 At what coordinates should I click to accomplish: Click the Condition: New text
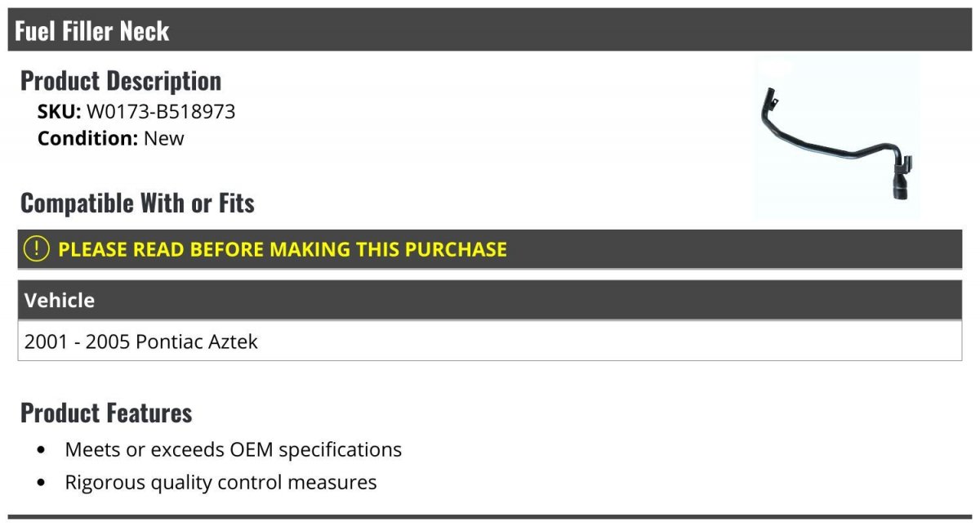point(111,138)
